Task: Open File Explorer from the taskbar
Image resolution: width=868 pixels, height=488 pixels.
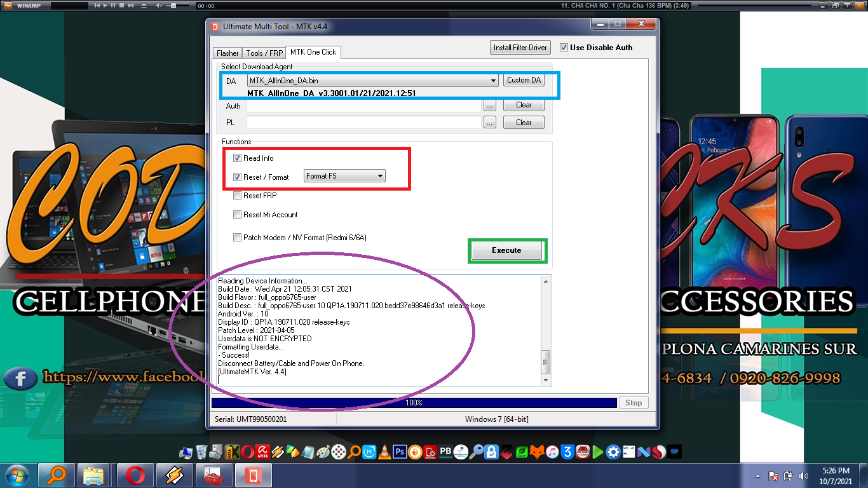Action: click(x=95, y=475)
